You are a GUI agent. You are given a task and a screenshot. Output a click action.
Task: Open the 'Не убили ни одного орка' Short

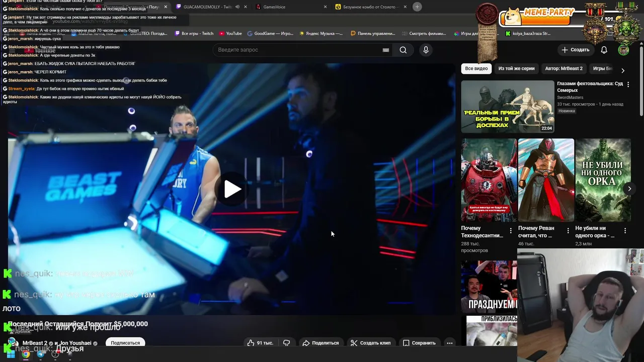tap(603, 180)
